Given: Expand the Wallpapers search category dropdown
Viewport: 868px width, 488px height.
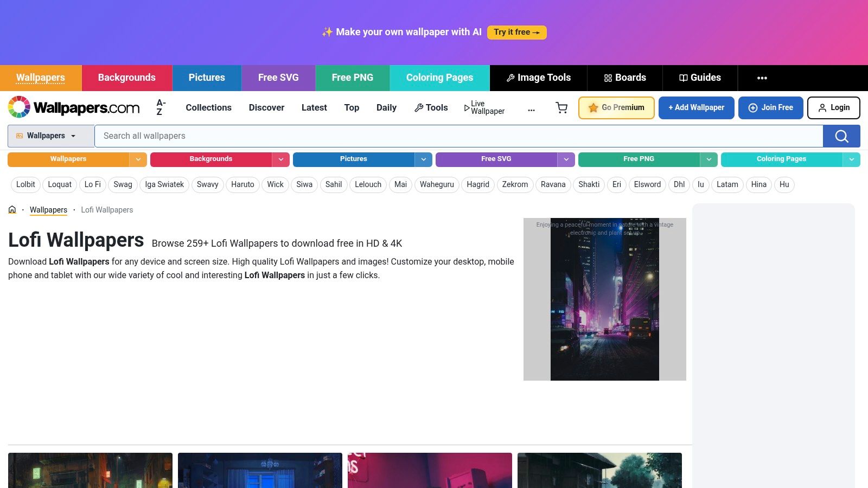Looking at the screenshot, I should click(51, 136).
